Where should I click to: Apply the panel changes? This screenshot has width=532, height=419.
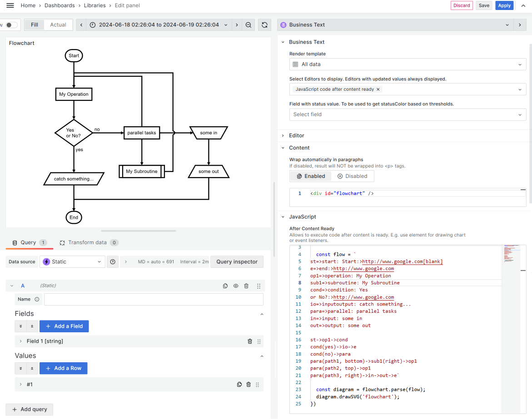coord(504,5)
